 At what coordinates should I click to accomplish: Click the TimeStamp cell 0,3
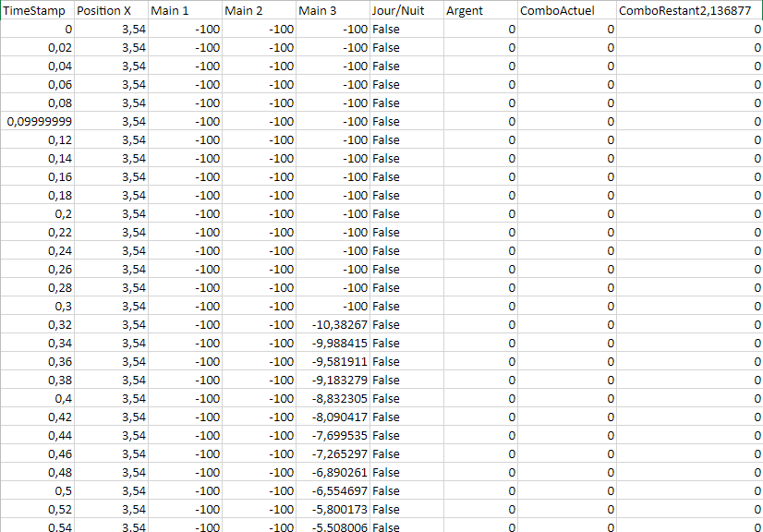(38, 307)
